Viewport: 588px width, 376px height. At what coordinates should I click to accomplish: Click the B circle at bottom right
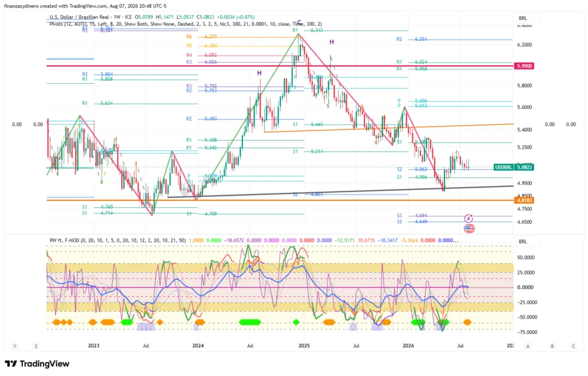click(552, 346)
